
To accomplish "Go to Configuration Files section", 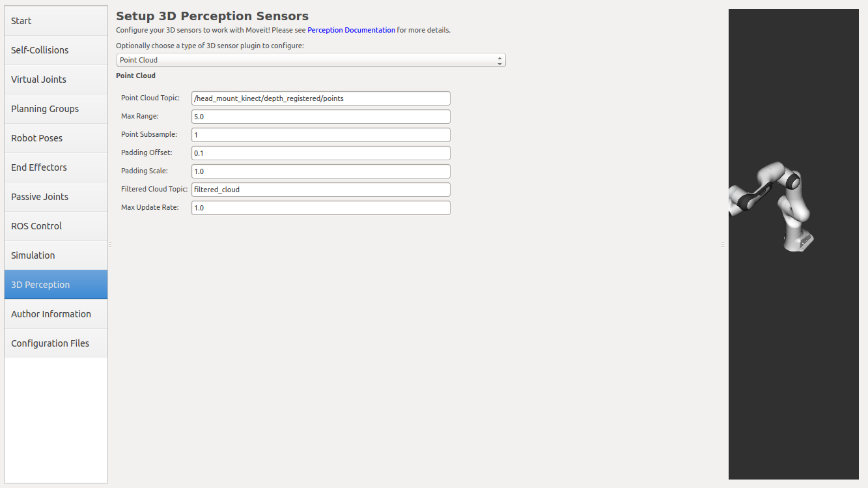I will pos(56,343).
